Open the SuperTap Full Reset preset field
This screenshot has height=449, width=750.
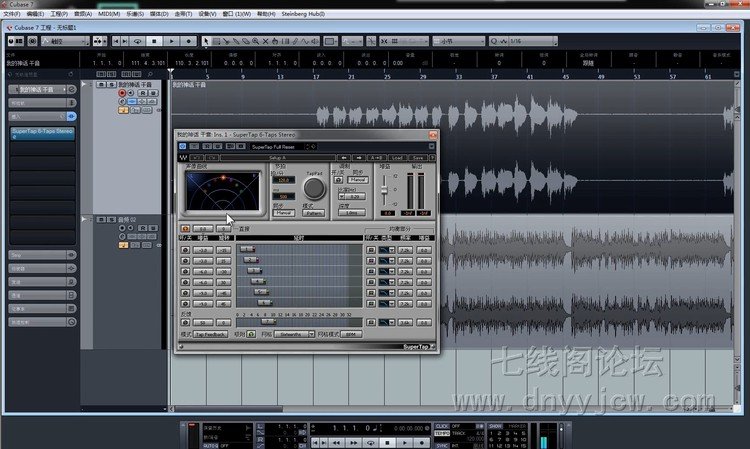[x=276, y=146]
